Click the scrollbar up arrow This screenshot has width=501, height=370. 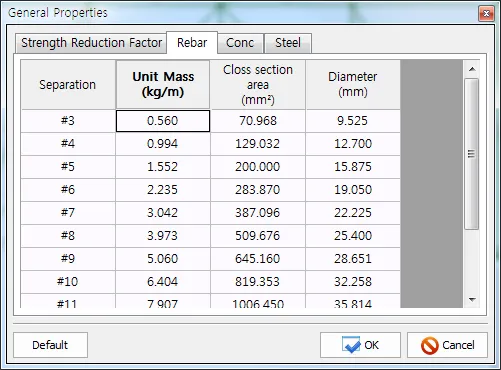[x=472, y=69]
